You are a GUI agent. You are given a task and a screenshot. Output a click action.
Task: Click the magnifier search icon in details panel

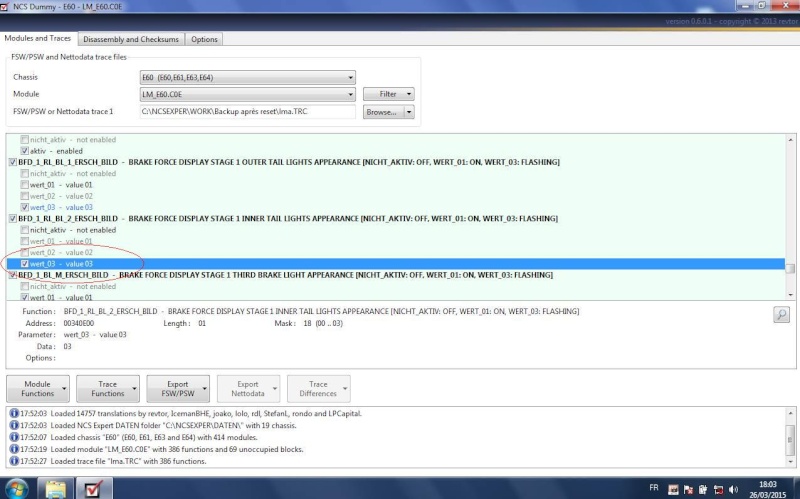click(x=781, y=314)
